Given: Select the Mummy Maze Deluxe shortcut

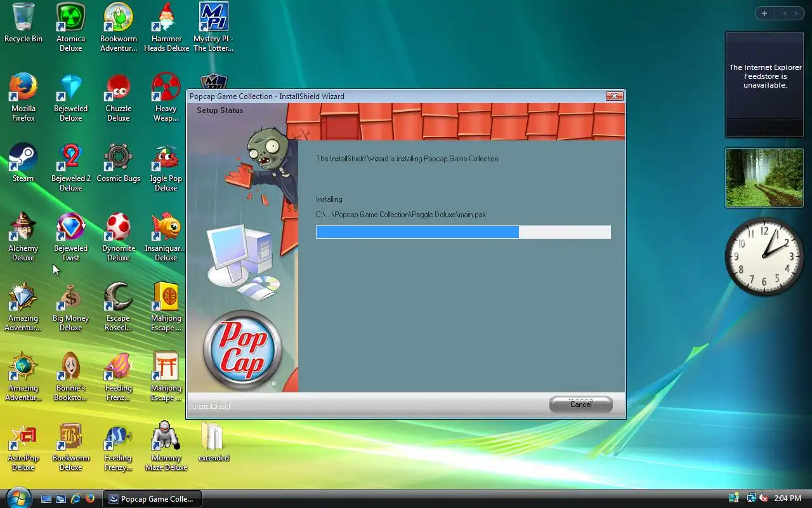Looking at the screenshot, I should (x=166, y=446).
